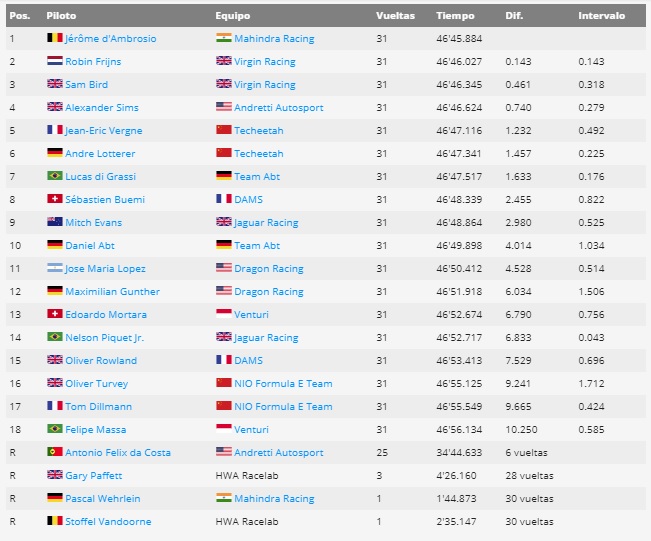
Task: Click New Zealand flag by Mitch Evans
Action: [x=55, y=222]
